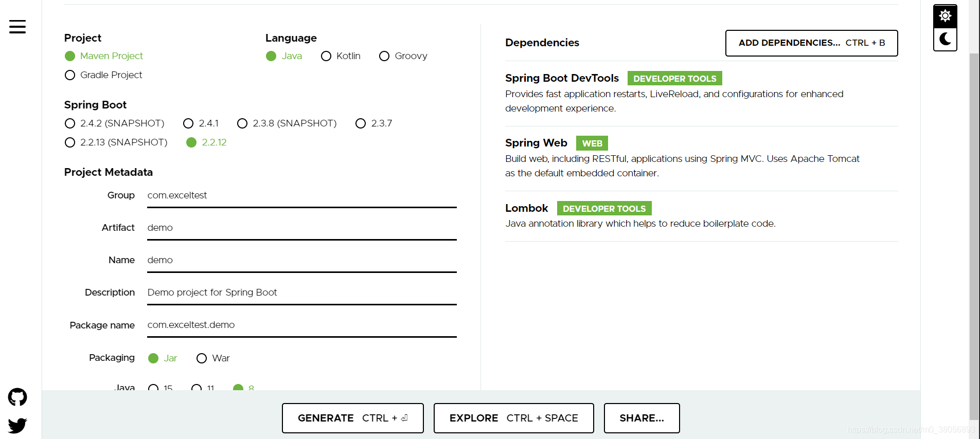
Task: Switch to light theme sun icon
Action: [945, 16]
